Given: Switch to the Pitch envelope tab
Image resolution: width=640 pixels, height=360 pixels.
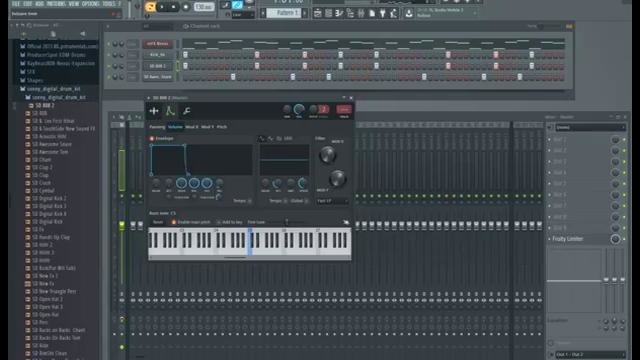Looking at the screenshot, I should 222,127.
